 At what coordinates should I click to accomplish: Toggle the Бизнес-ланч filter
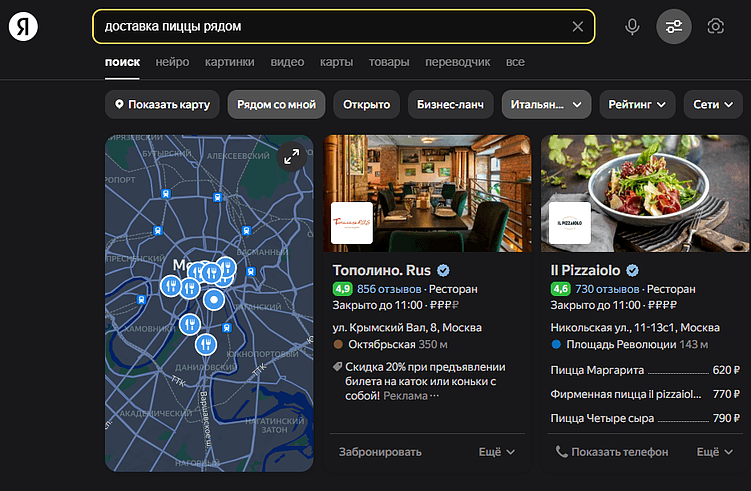pos(450,104)
